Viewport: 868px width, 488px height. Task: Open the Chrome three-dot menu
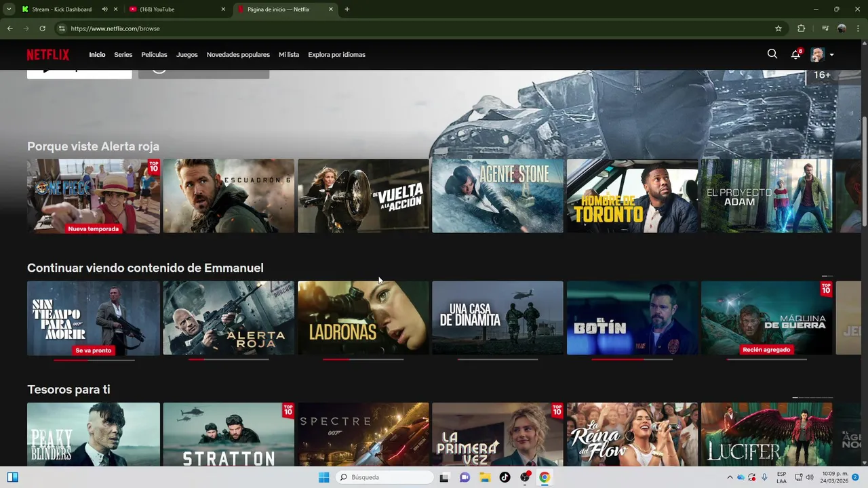coord(858,28)
